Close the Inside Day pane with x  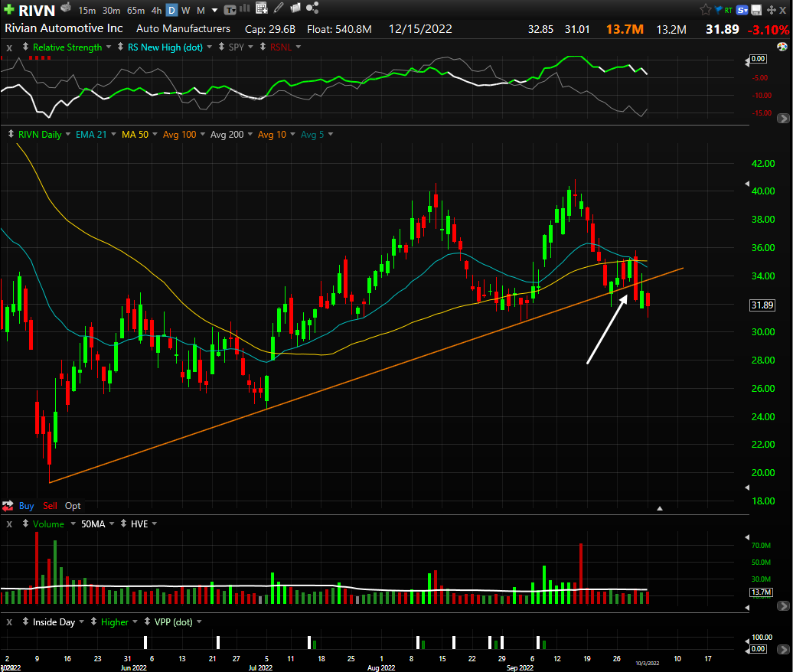pos(9,622)
